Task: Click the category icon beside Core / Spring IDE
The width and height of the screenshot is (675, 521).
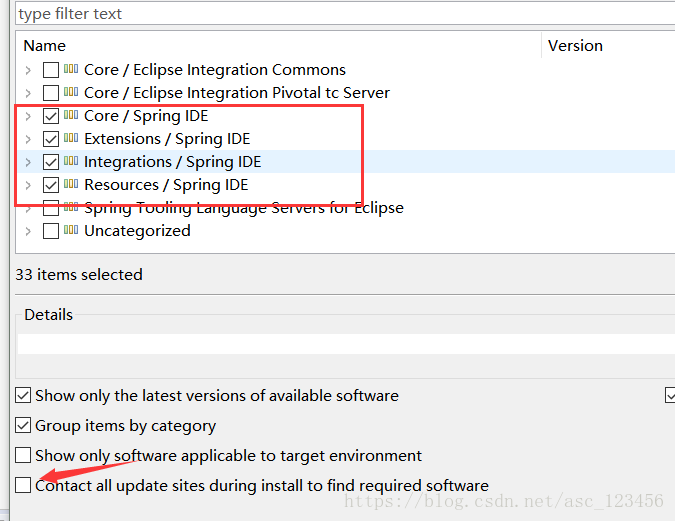Action: pos(71,115)
